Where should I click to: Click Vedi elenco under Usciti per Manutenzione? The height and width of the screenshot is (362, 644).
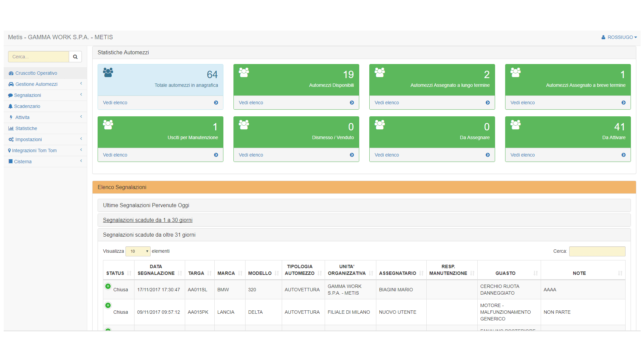pyautogui.click(x=115, y=155)
